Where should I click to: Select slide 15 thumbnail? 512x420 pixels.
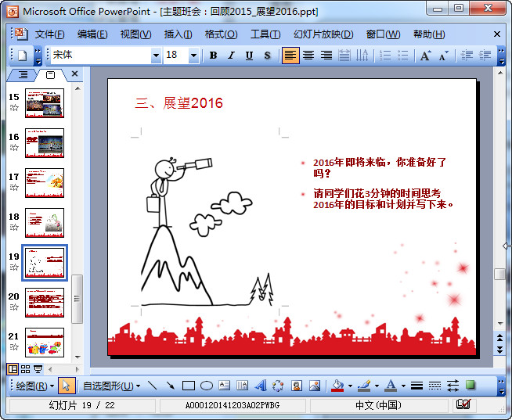tap(45, 103)
